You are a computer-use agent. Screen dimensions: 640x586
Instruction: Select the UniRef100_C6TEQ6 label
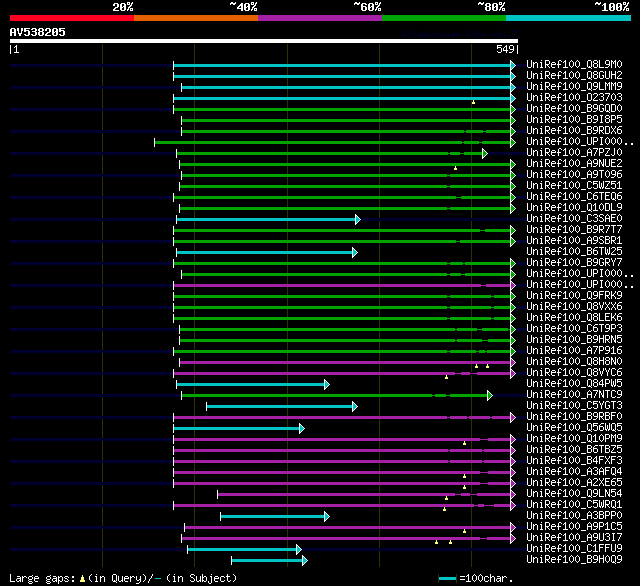(x=574, y=197)
